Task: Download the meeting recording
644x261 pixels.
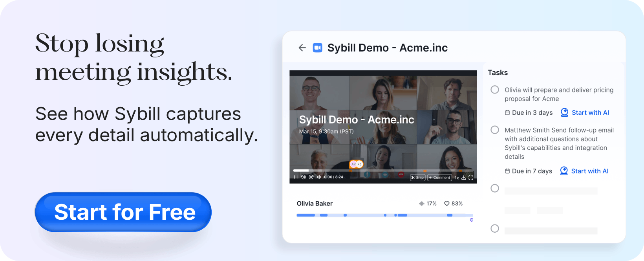Action: coord(463,178)
